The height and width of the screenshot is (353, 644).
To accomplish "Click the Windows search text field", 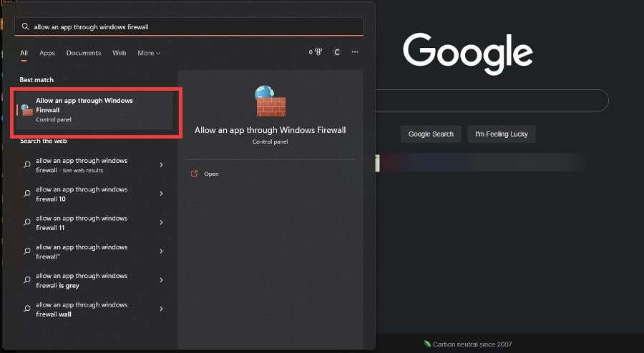I will coord(189,26).
